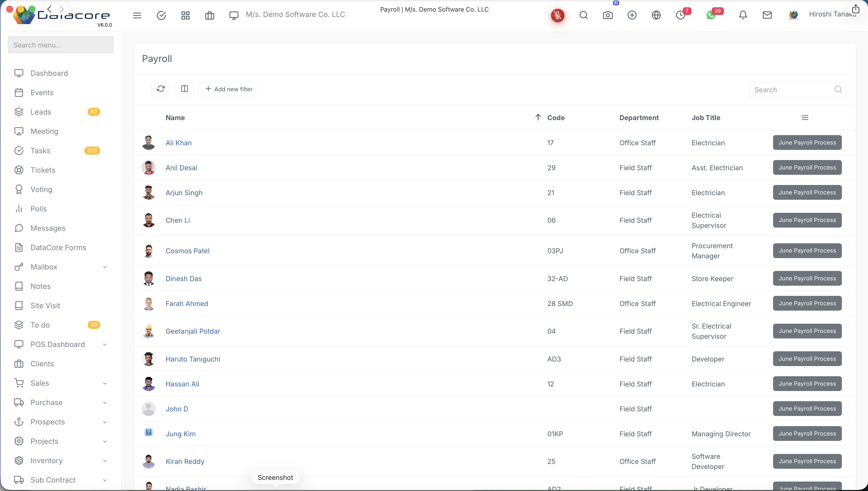
Task: Open Geetanjali Potdar employee link
Action: [x=193, y=331]
